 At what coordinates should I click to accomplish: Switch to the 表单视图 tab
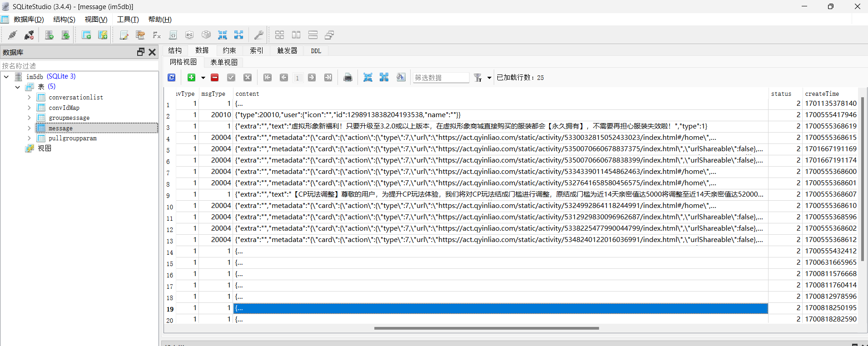point(224,62)
